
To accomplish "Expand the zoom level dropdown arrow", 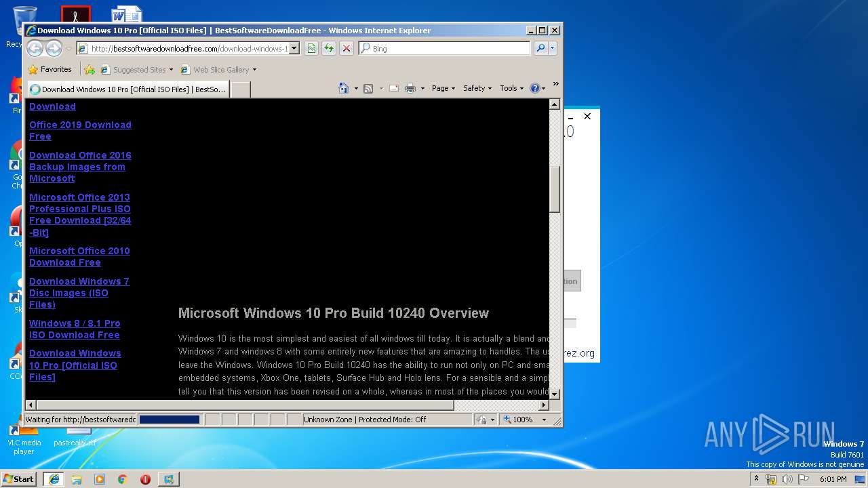I will [544, 420].
